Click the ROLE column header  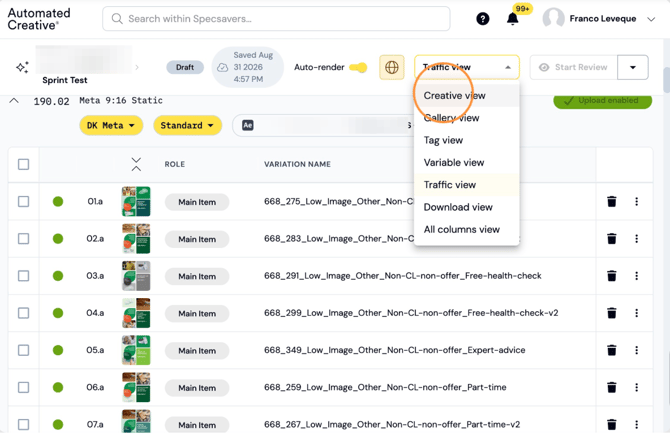[175, 164]
